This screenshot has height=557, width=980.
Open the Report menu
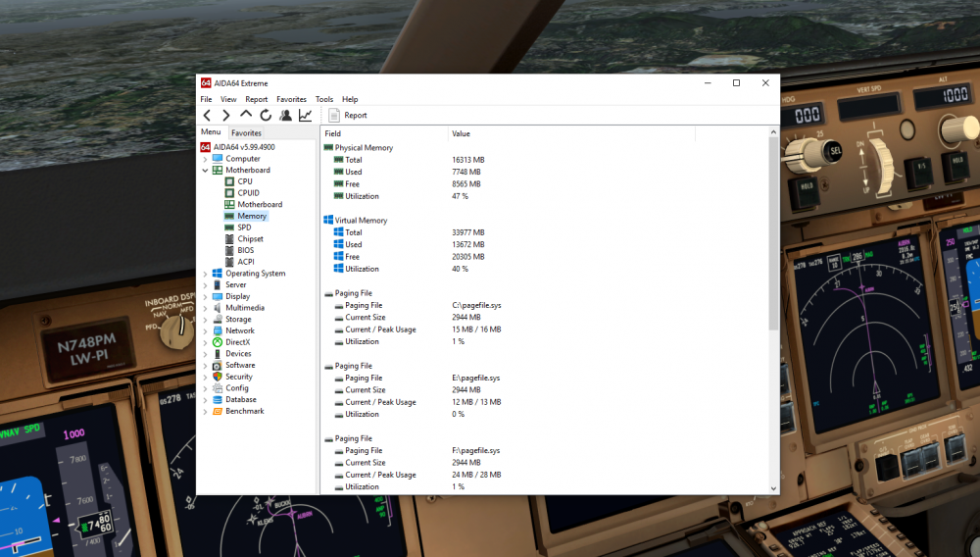click(x=256, y=99)
